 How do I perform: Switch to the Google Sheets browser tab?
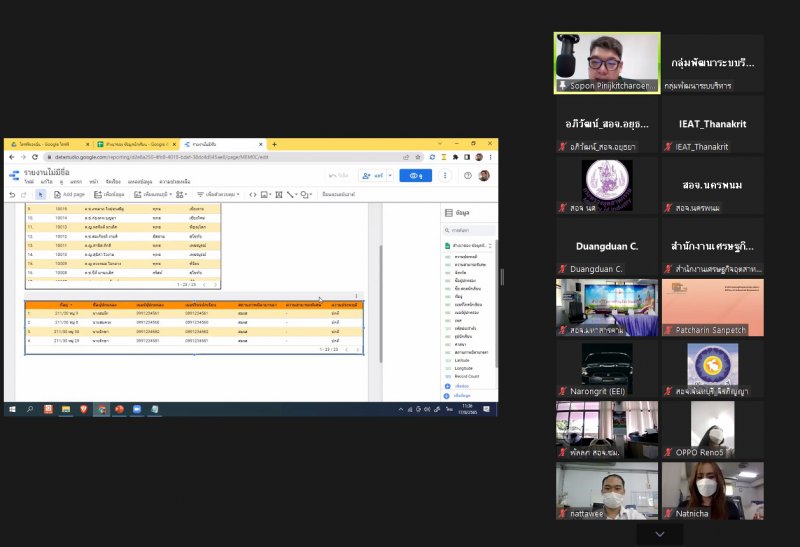pyautogui.click(x=137, y=144)
